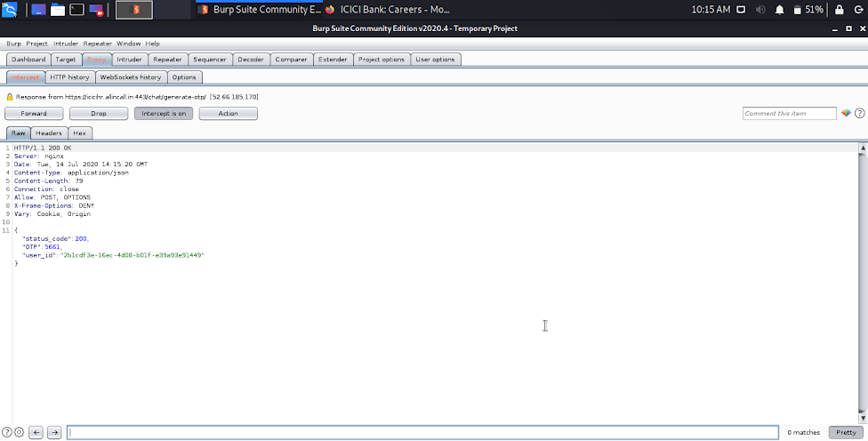Switch to the Dashboard tab
Image resolution: width=868 pixels, height=441 pixels.
[28, 60]
